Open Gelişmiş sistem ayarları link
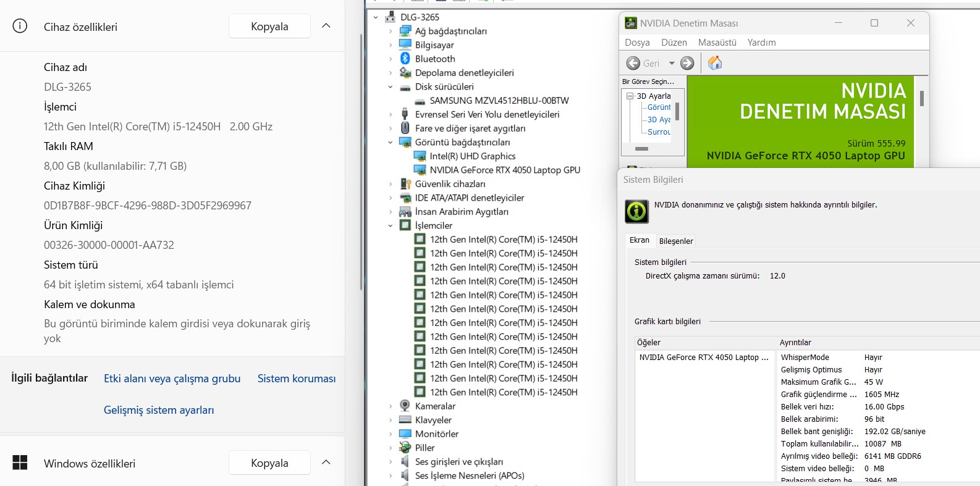 coord(159,410)
